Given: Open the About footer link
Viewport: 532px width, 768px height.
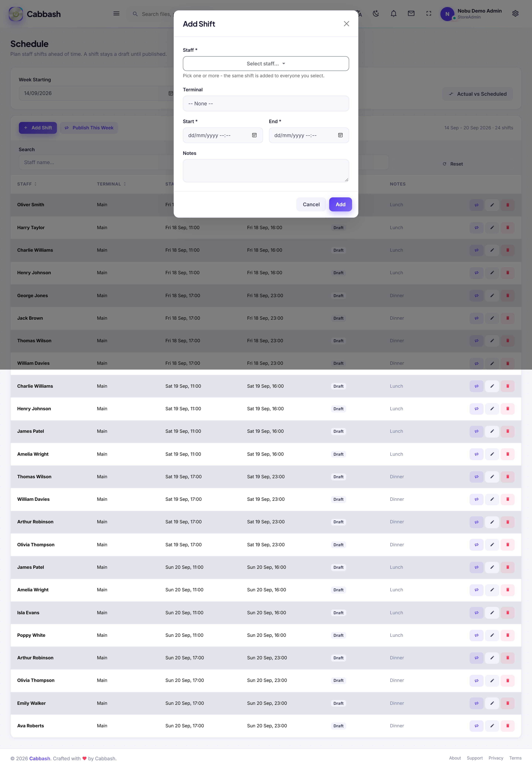Looking at the screenshot, I should click(x=455, y=758).
